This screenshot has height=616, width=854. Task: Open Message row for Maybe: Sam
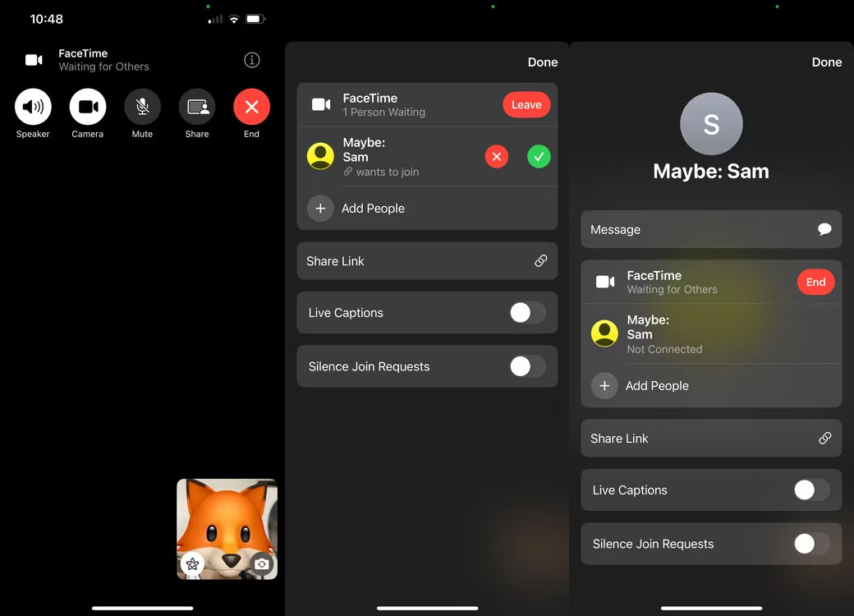coord(711,229)
